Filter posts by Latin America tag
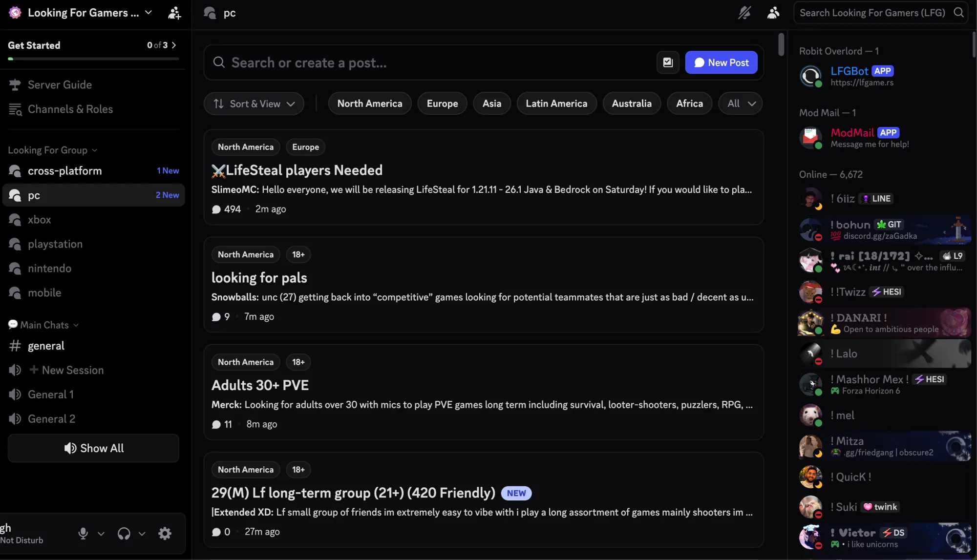This screenshot has height=560, width=977. [x=556, y=104]
